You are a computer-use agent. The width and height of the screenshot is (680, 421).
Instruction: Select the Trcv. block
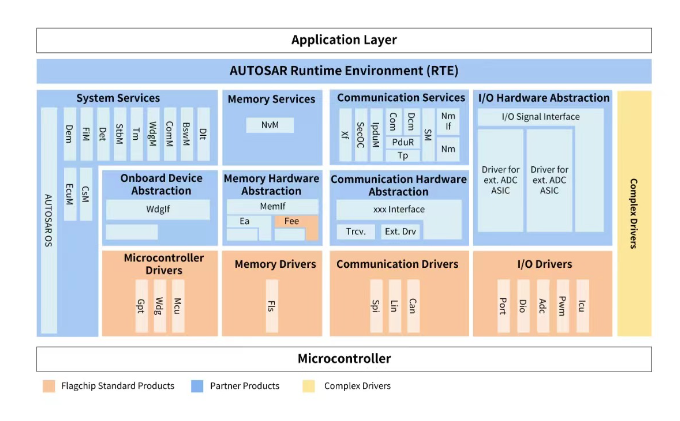(x=356, y=232)
